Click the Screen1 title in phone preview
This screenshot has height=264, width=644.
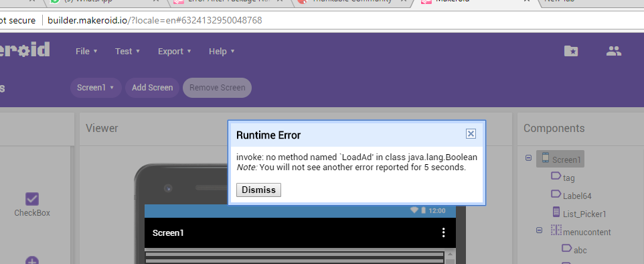coord(168,233)
